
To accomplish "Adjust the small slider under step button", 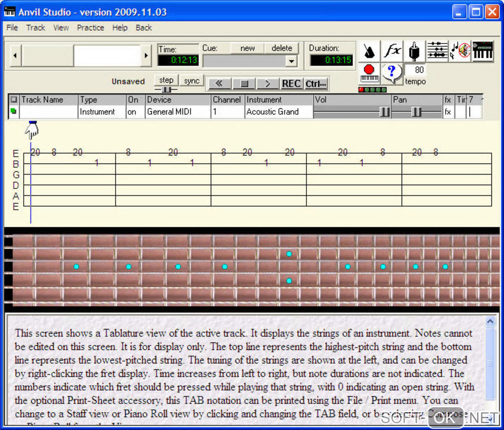I will point(166,89).
